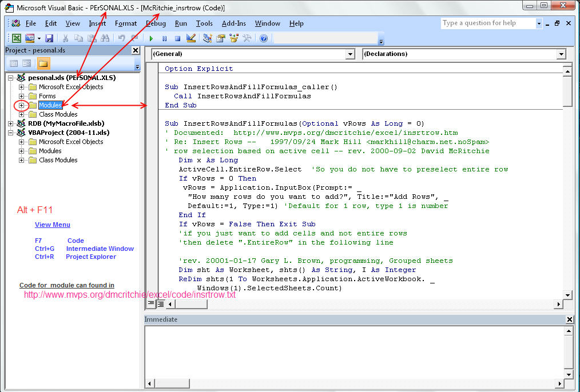
Task: Expand the Modules folder under pesonal.xls
Action: click(x=22, y=105)
